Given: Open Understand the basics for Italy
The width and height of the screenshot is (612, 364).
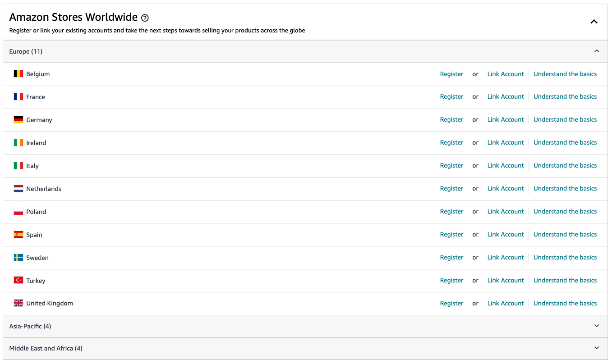Looking at the screenshot, I should pos(565,165).
